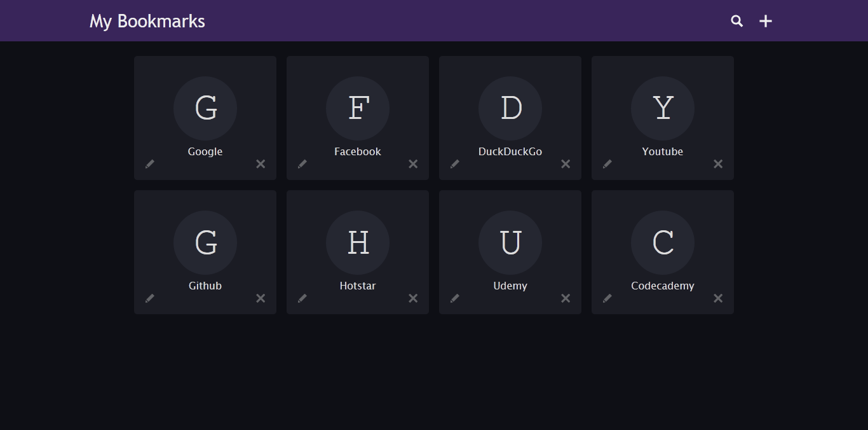Click the DuckDuckGo bookmark label

510,151
